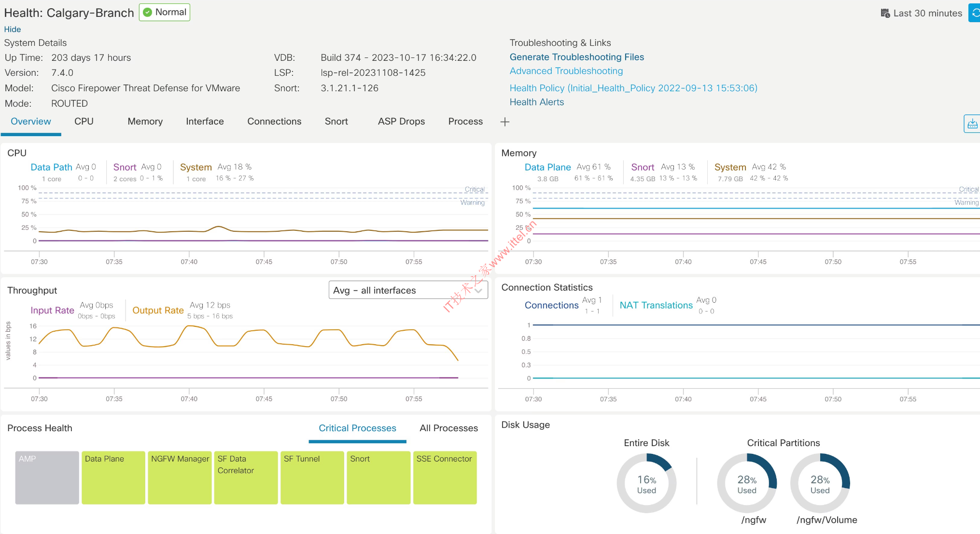This screenshot has height=534, width=980.
Task: Click the Snort process health tile
Action: pos(378,478)
